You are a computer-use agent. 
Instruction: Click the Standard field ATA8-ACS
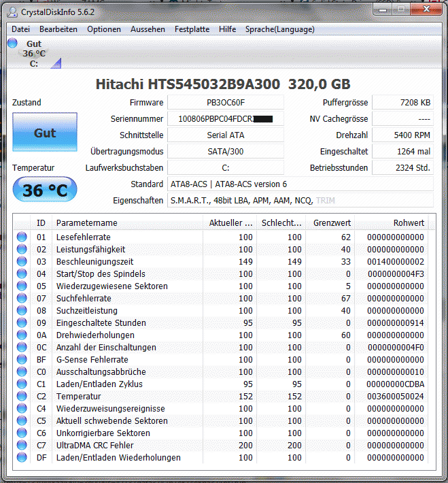pos(300,184)
